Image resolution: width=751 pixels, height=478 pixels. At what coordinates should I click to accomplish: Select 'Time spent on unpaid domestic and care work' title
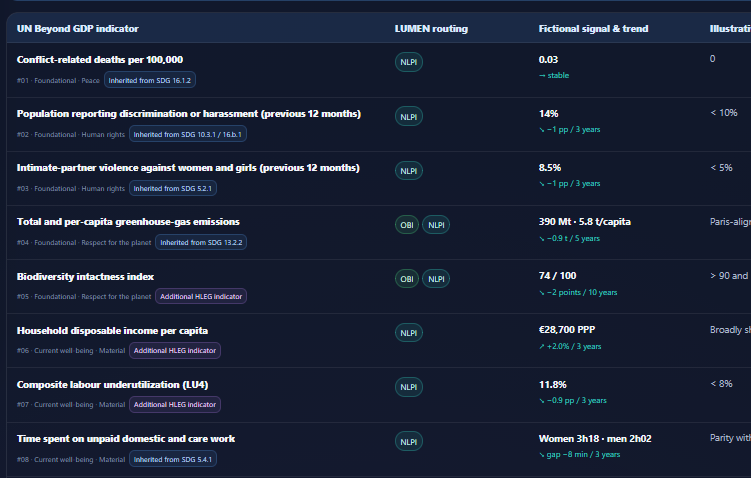[126, 439]
